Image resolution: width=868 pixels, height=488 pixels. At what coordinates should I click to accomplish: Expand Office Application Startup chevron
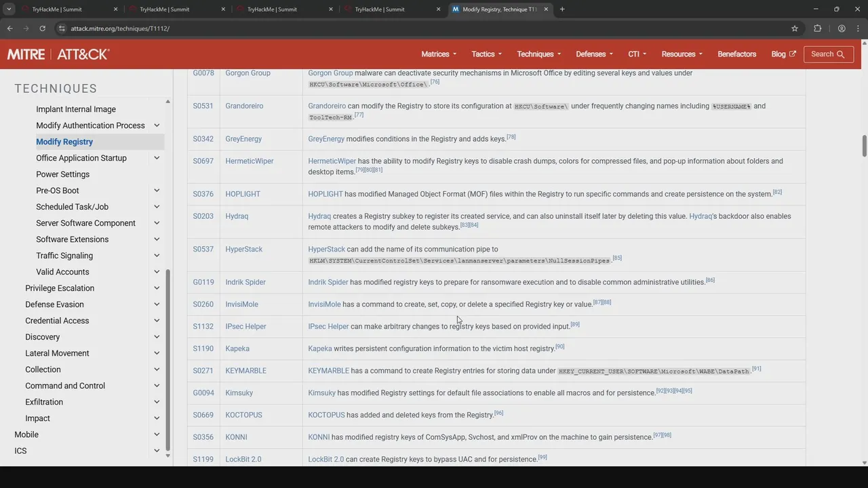(157, 158)
